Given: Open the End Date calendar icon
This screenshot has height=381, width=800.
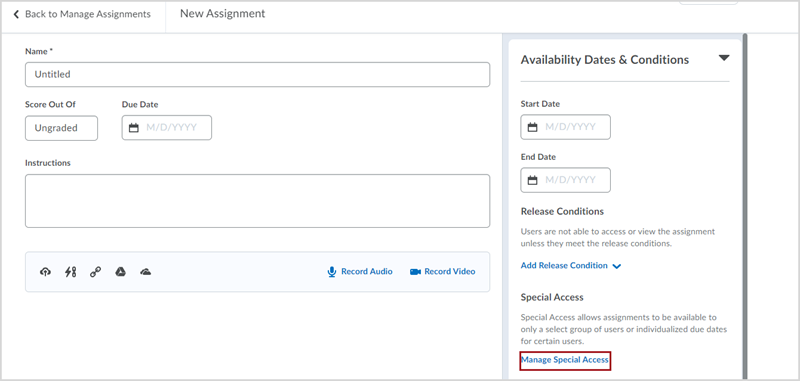Looking at the screenshot, I should pyautogui.click(x=532, y=180).
